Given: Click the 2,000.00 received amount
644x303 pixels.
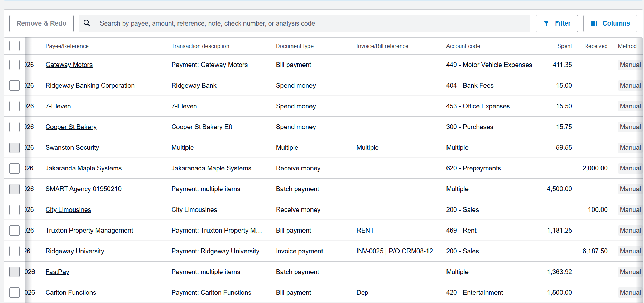Looking at the screenshot, I should [x=595, y=168].
